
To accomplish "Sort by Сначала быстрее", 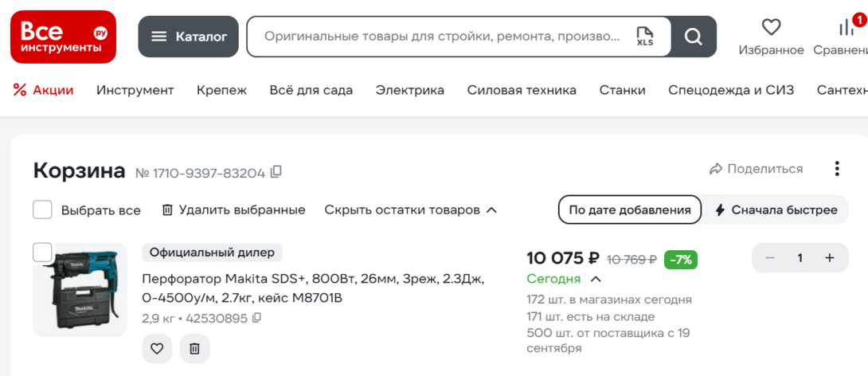I will [776, 210].
